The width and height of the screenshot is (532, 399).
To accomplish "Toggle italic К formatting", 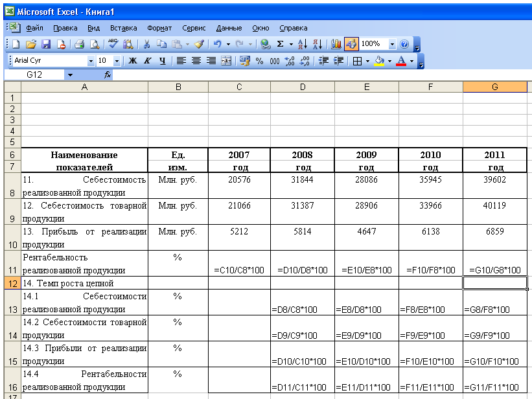I will (x=148, y=61).
